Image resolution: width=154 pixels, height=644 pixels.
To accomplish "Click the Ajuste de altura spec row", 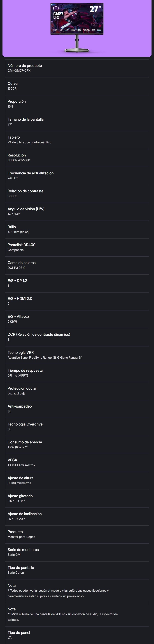I will pyautogui.click(x=77, y=480).
